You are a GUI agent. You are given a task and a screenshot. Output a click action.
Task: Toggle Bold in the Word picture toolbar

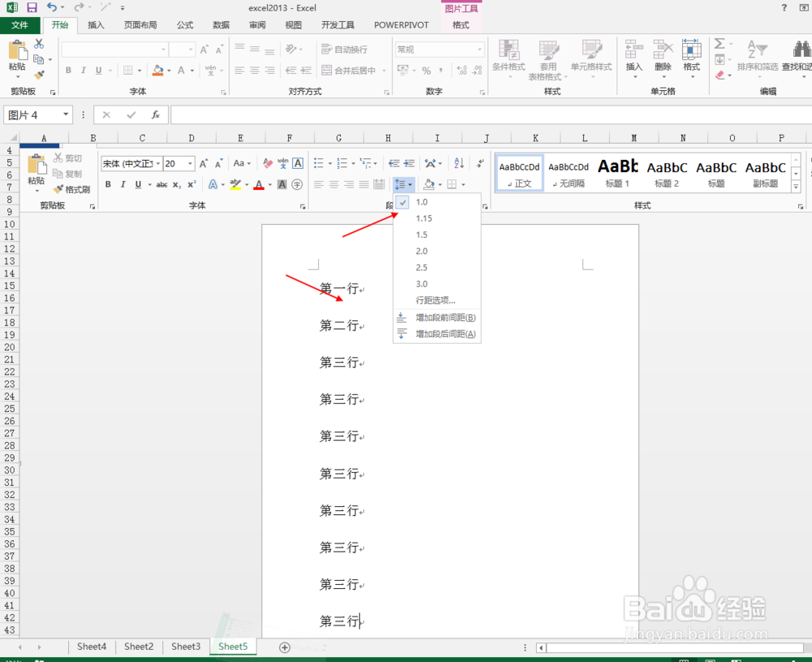click(x=108, y=184)
